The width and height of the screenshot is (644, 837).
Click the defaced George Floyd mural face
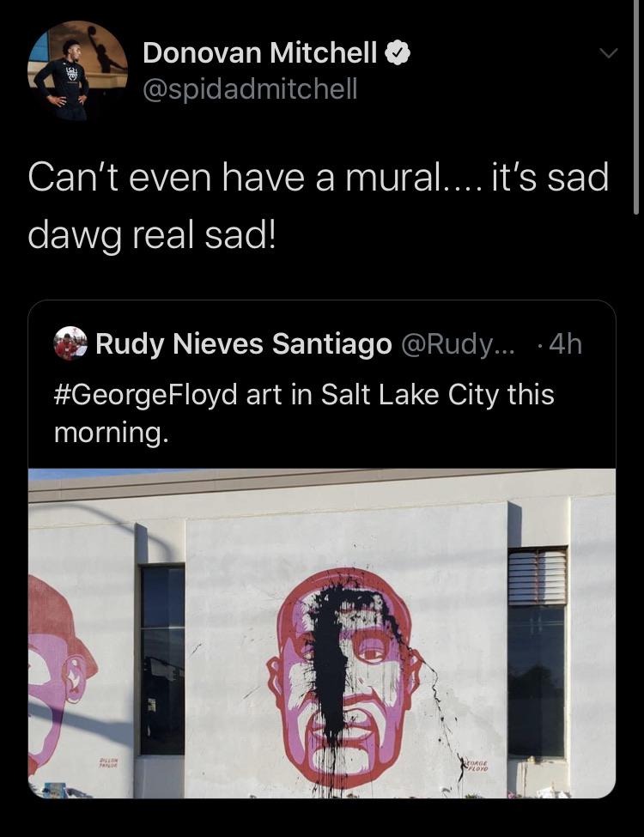pos(343,670)
